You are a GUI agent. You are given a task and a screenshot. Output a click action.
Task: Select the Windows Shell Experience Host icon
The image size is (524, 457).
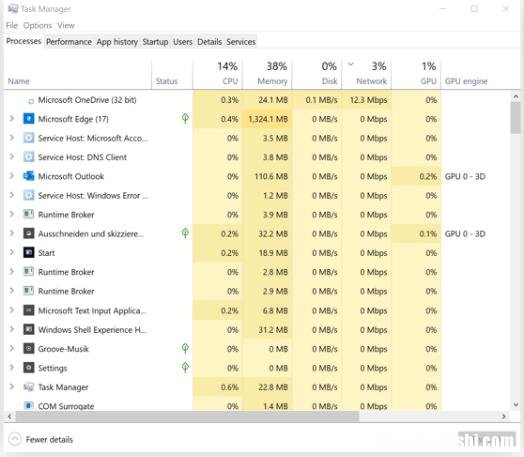(x=29, y=330)
